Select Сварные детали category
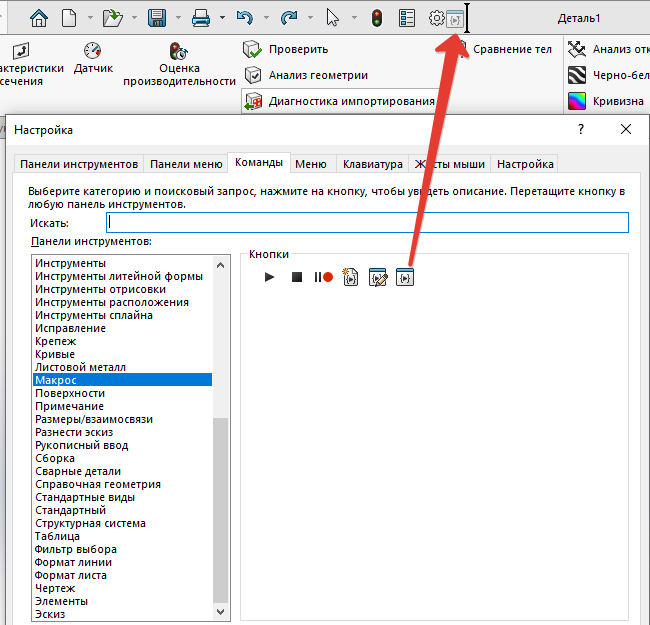The image size is (650, 625). [x=122, y=471]
